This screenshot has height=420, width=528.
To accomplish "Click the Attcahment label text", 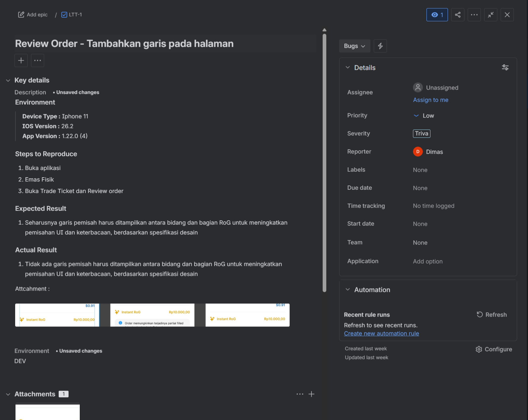I will (32, 289).
